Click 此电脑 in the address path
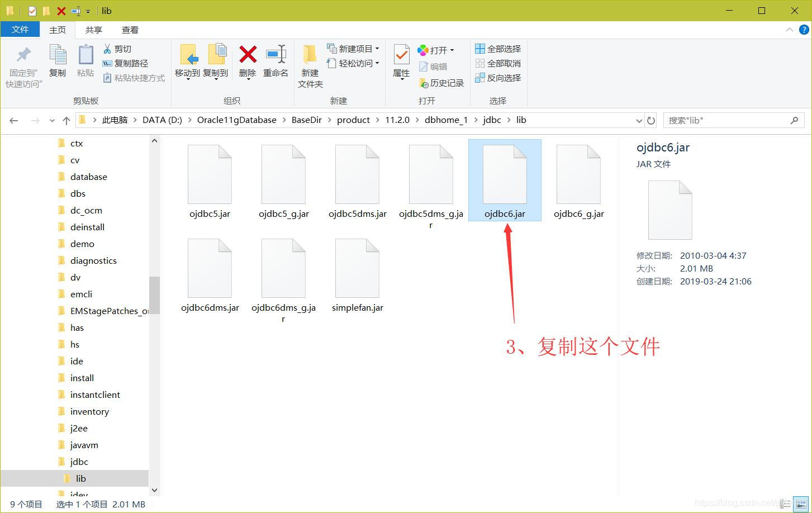 [115, 120]
